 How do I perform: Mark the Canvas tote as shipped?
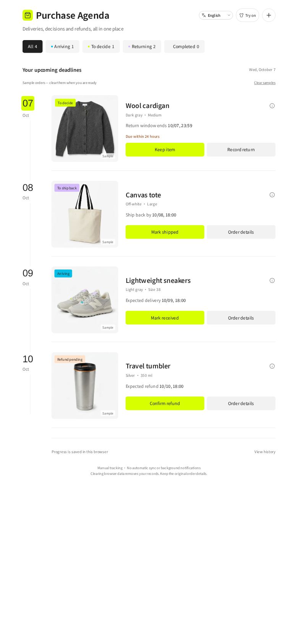(165, 232)
